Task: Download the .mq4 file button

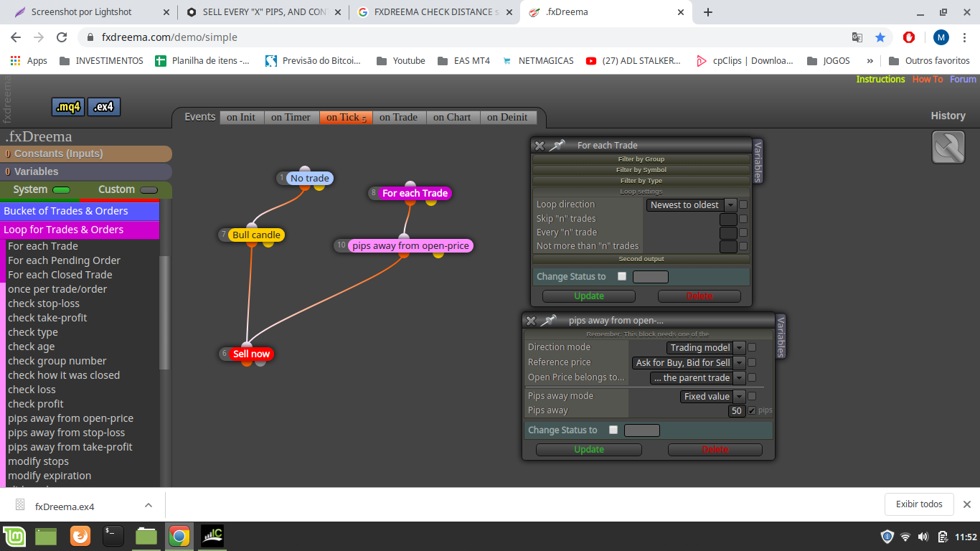Action: [x=69, y=107]
